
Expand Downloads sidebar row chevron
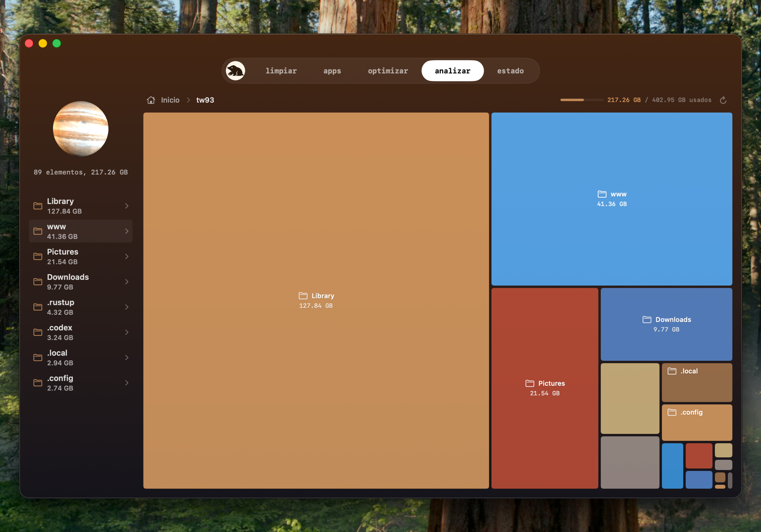click(127, 282)
